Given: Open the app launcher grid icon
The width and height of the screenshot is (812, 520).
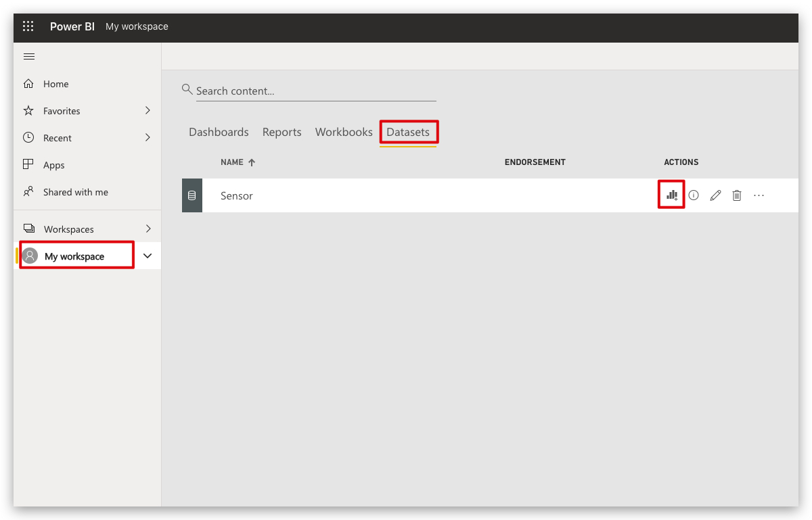Looking at the screenshot, I should tap(28, 26).
